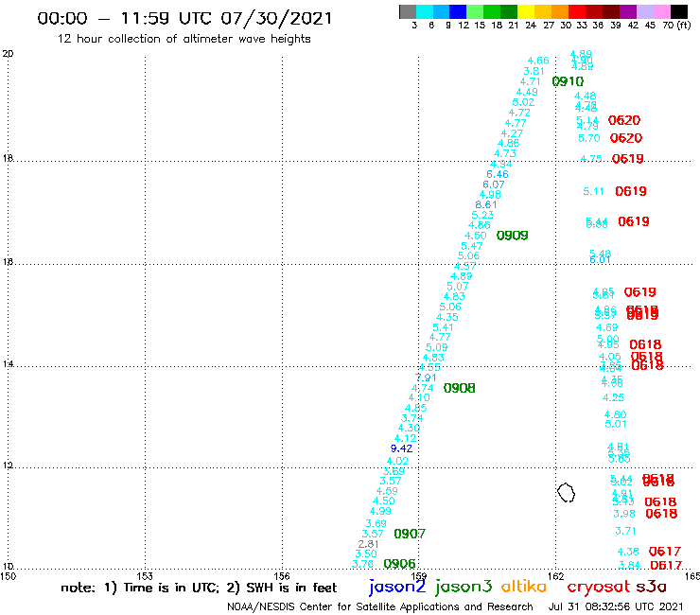
Task: Click the green jason3 satellite label
Action: pos(464,588)
